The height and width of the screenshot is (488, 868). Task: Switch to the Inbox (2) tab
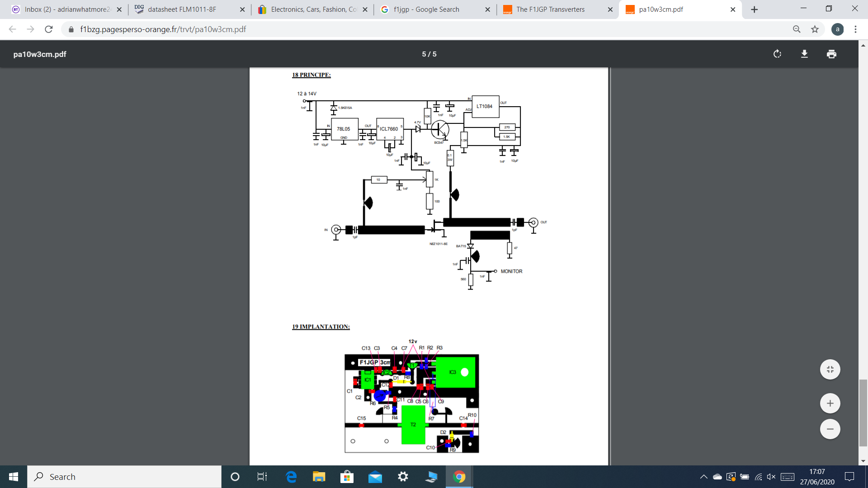click(66, 9)
